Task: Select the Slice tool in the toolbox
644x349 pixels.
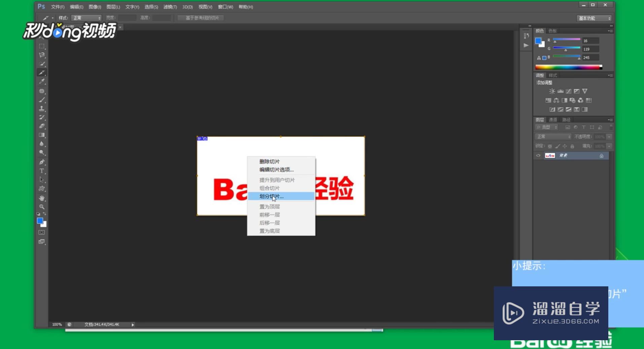Action: [x=42, y=72]
